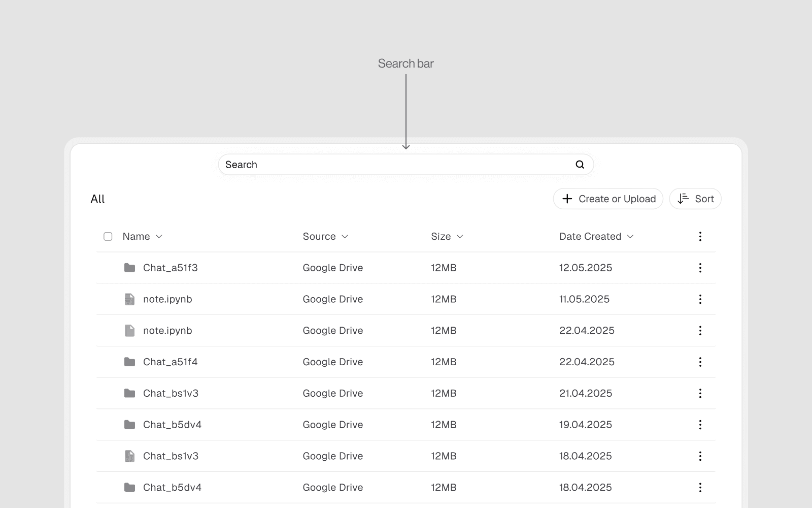The image size is (812, 508).
Task: Click the Sort button
Action: tap(695, 199)
